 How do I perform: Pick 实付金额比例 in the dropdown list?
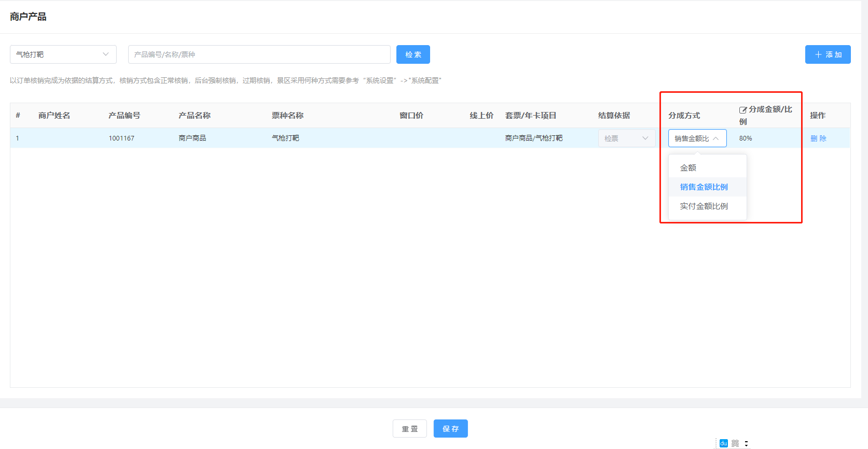point(704,206)
